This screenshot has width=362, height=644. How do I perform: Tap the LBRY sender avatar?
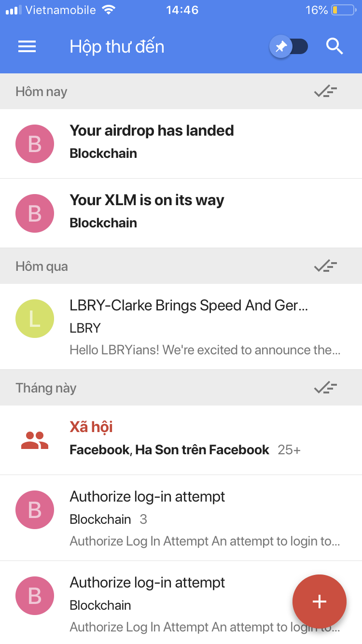point(35,319)
